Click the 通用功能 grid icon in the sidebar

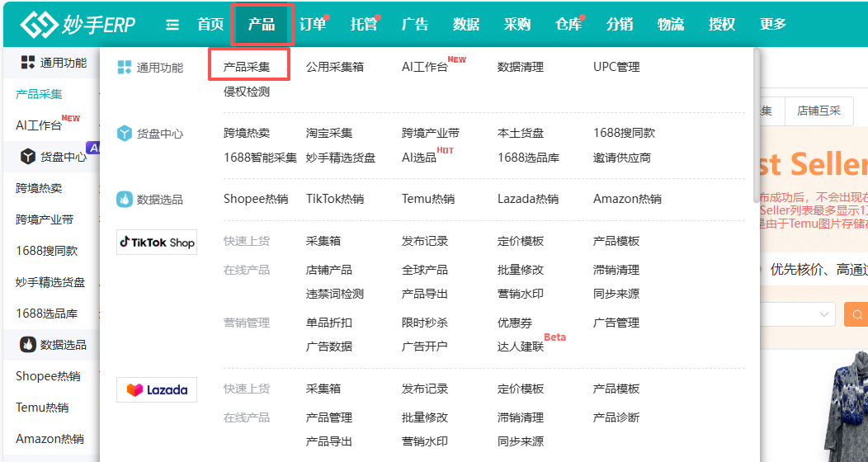[28, 63]
